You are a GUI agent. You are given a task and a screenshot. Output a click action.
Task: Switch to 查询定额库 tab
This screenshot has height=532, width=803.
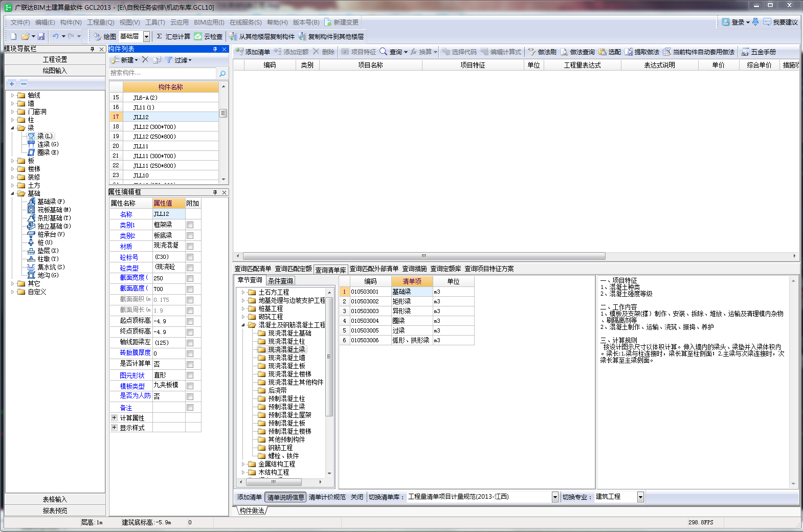tap(445, 269)
